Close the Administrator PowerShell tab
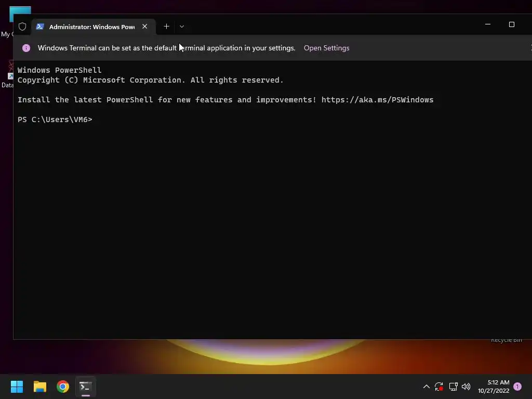This screenshot has height=399, width=532. pos(145,26)
